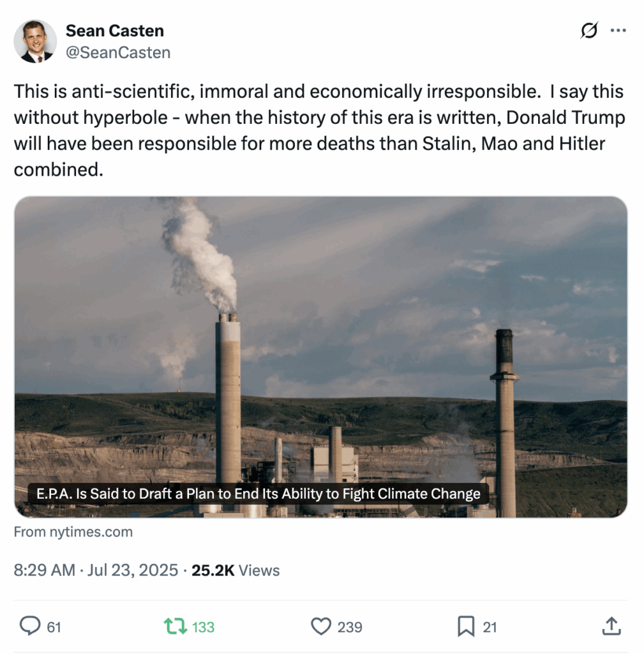Click the Grok explain icon
Screen dimensions: 644x654
pos(589,30)
